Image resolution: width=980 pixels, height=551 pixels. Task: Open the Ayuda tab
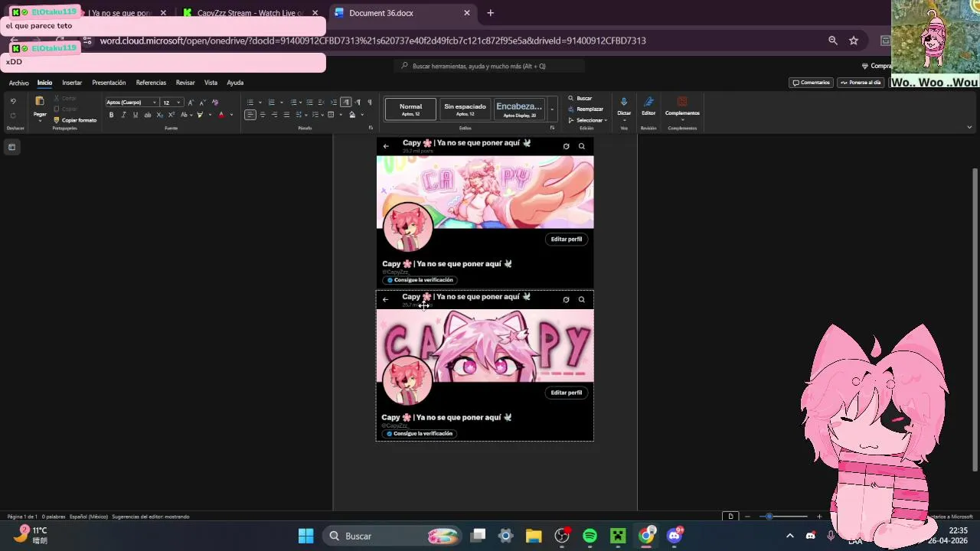(x=235, y=83)
